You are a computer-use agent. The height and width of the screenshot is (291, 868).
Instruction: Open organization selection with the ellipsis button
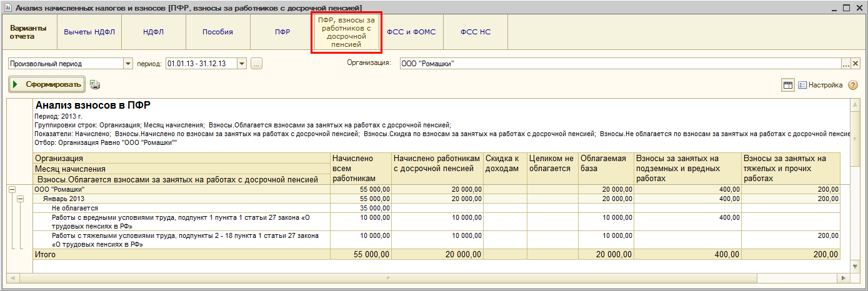[x=846, y=63]
